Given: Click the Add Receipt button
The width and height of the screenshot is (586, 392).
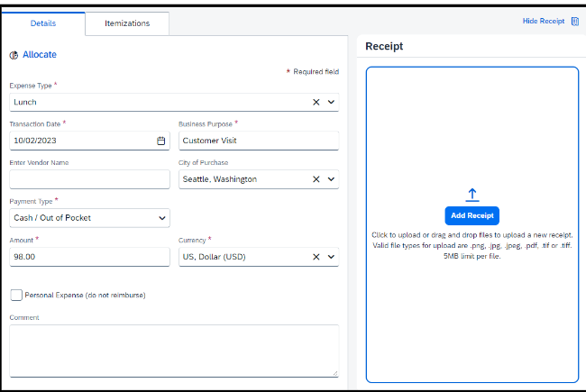Looking at the screenshot, I should [x=472, y=215].
